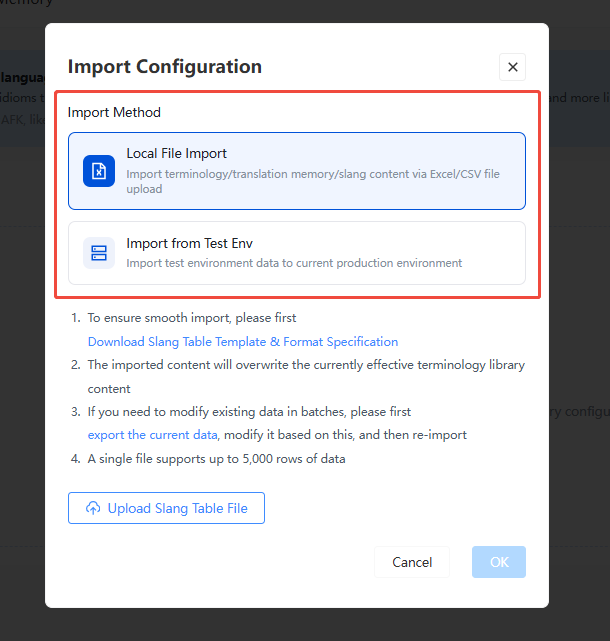This screenshot has height=641, width=610.
Task: Open Download Slang Table Template & Format Specification link
Action: click(x=243, y=342)
